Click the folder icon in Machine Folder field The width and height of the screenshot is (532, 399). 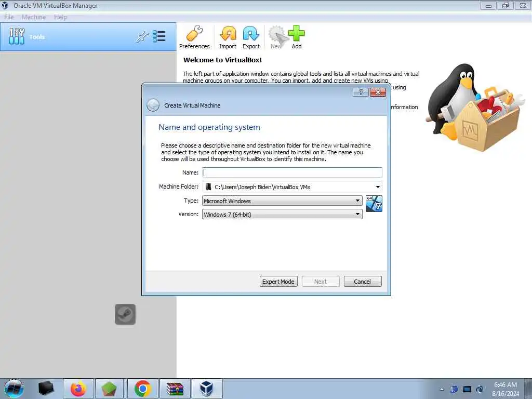coord(208,187)
